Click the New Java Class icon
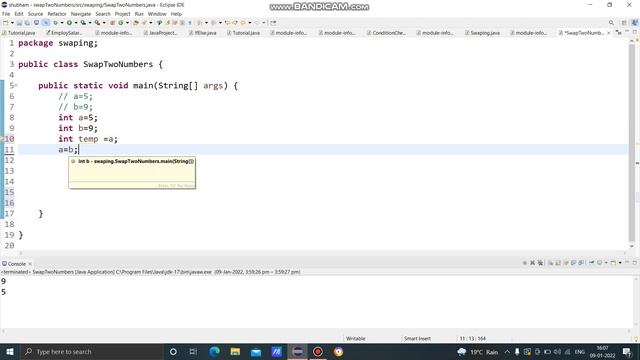The image size is (640, 360). [120, 23]
